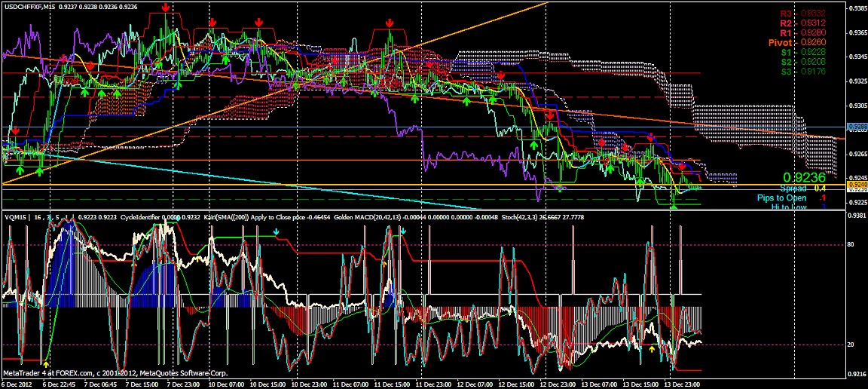The width and height of the screenshot is (868, 389).
Task: Click the blue 0.9288 price tag on axis
Action: (x=856, y=127)
